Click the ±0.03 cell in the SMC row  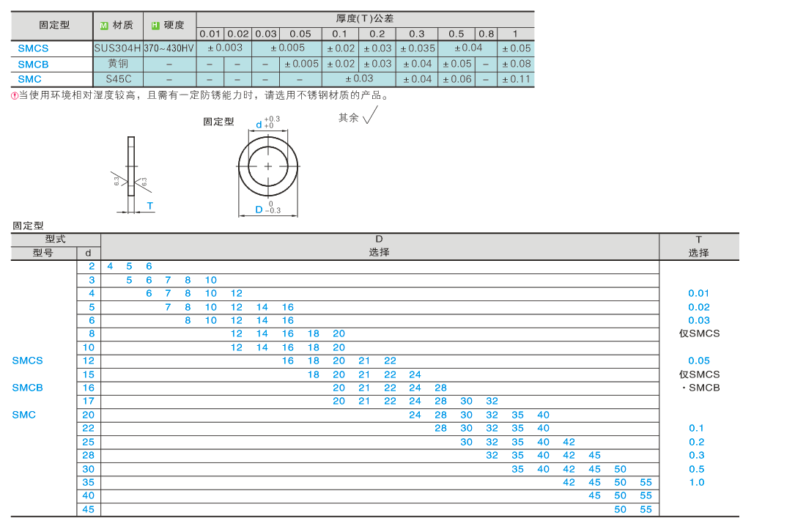point(359,78)
